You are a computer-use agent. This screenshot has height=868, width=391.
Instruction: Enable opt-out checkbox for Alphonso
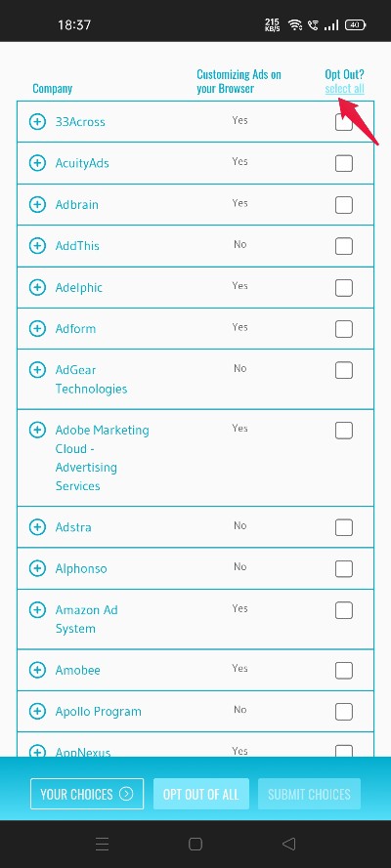click(344, 568)
